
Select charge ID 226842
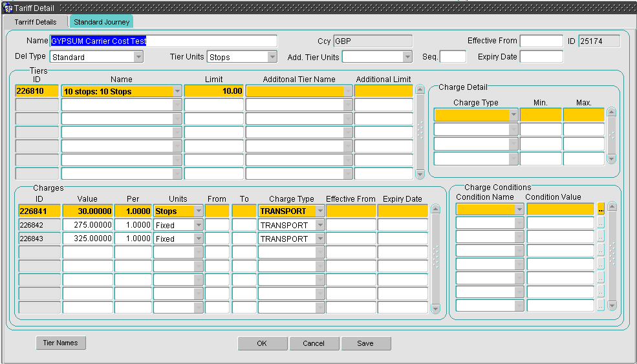[x=39, y=225]
